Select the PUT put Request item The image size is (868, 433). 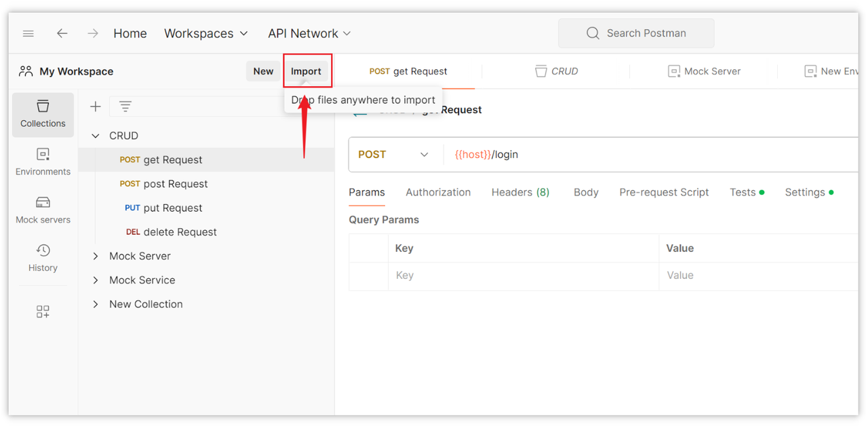pyautogui.click(x=206, y=208)
